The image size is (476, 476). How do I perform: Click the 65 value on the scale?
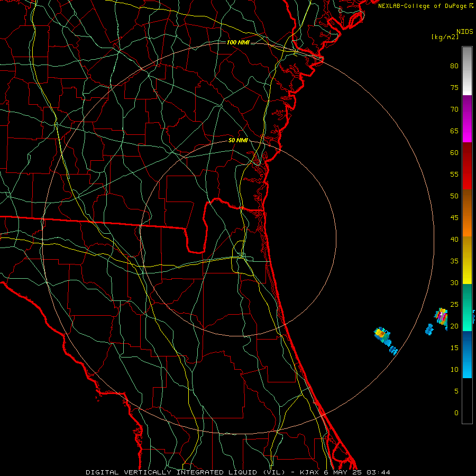click(x=454, y=131)
